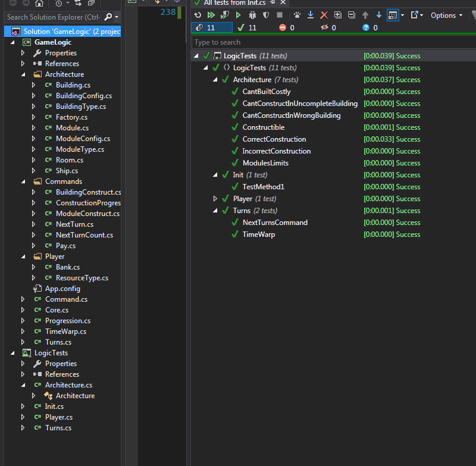Toggle the failed tests filter counter
Screen dimensions: 476x466
click(287, 27)
